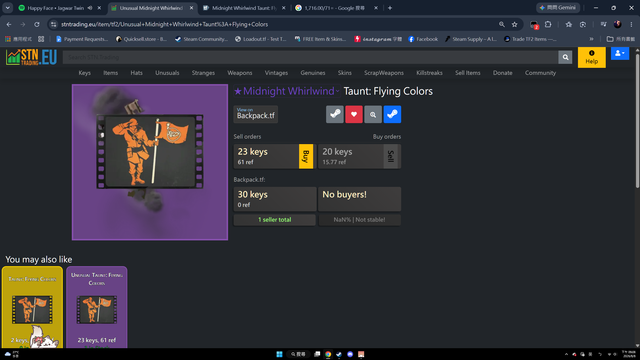Show more bookmarks chevron
Screen dimensions: 640x360
click(591, 39)
